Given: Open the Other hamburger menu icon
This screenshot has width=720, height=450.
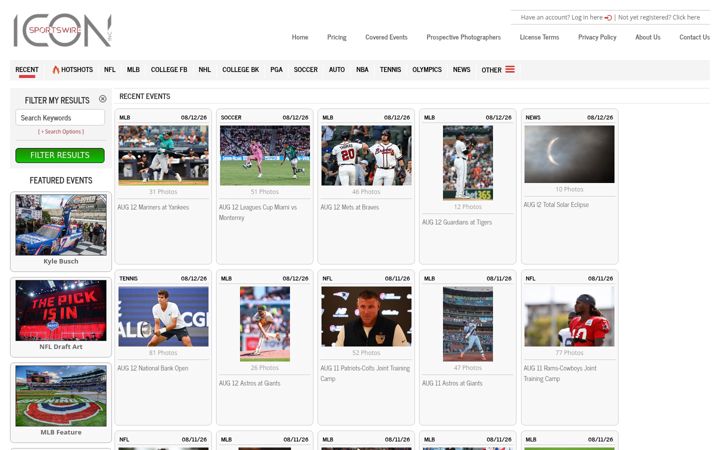Looking at the screenshot, I should coord(510,69).
